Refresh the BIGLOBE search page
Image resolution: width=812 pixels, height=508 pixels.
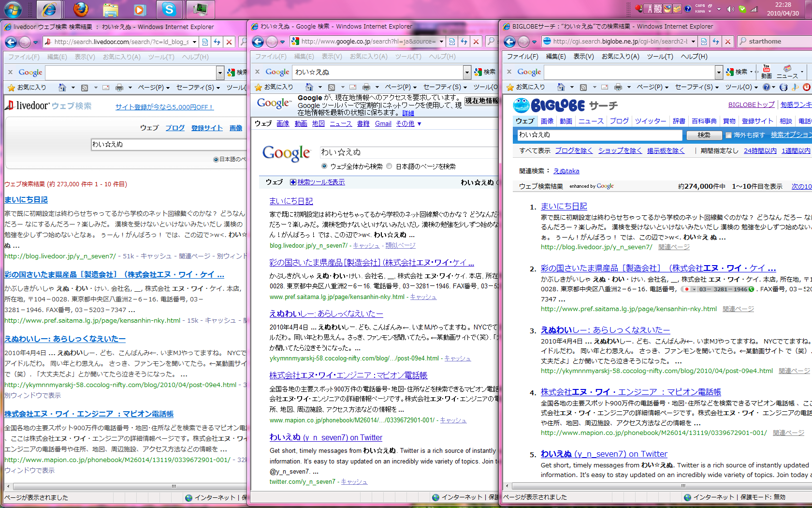716,42
